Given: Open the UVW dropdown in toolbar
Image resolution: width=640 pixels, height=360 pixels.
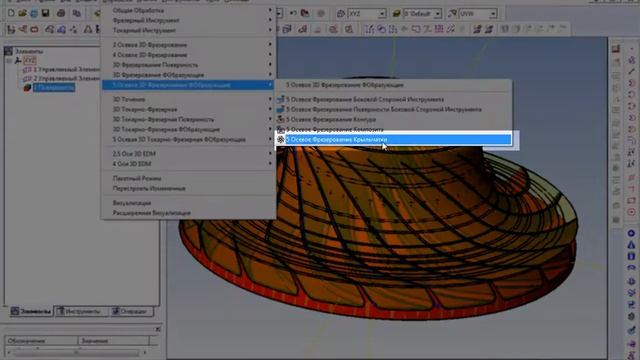Looking at the screenshot, I should (493, 14).
